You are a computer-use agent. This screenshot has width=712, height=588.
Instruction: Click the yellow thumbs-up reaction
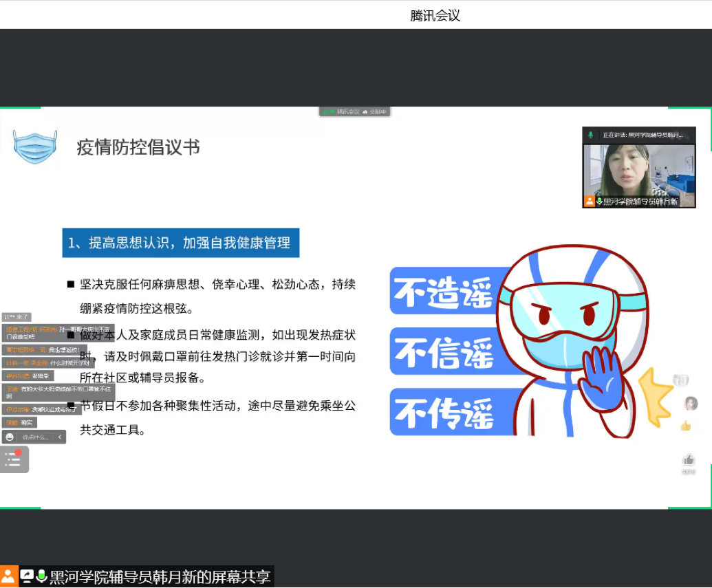pos(685,426)
